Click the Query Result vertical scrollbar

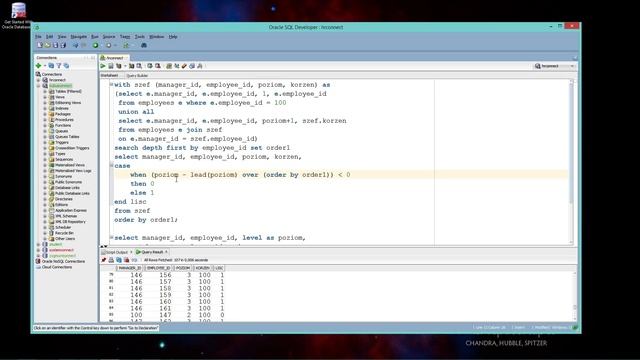click(x=575, y=297)
